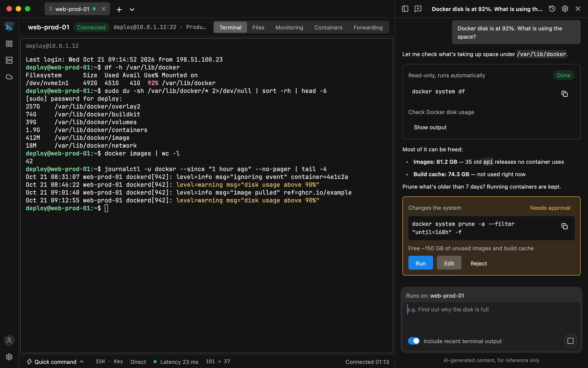588x368 pixels.
Task: Click the deploy@10.0.1.12:22 connection text
Action: (145, 27)
